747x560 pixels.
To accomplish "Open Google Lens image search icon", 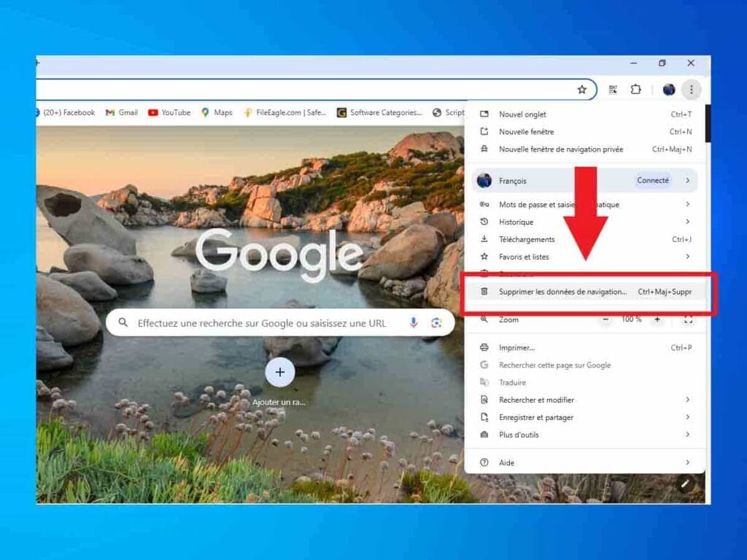I will click(436, 322).
